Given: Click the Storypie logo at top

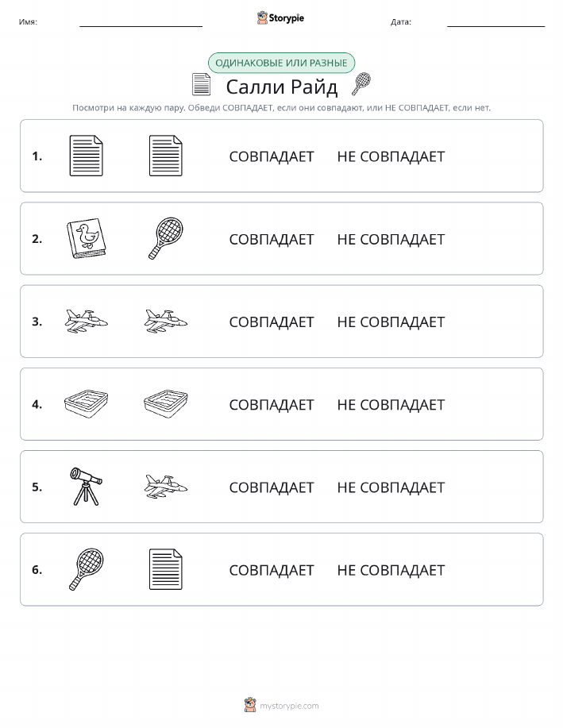Looking at the screenshot, I should point(280,18).
